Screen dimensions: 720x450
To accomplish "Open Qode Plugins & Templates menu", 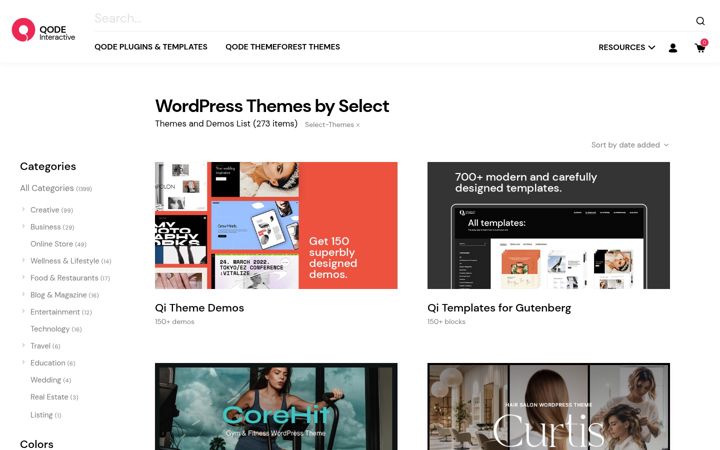I will point(151,47).
